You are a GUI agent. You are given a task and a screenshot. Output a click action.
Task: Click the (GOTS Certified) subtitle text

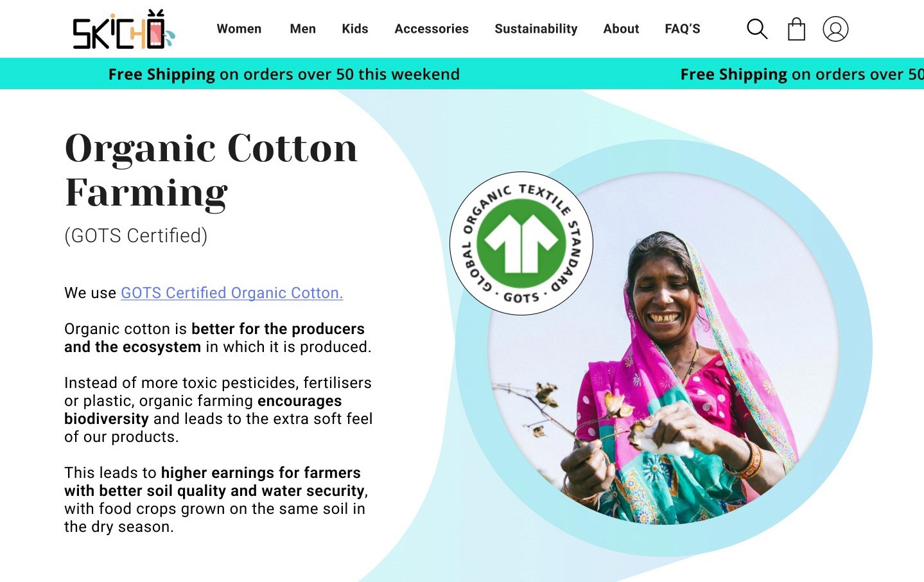136,236
